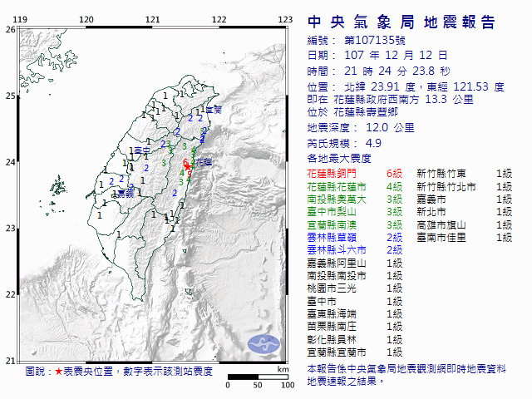Image resolution: width=532 pixels, height=399 pixels.
Task: Click the longitude axis label 123
Action: click(x=285, y=20)
